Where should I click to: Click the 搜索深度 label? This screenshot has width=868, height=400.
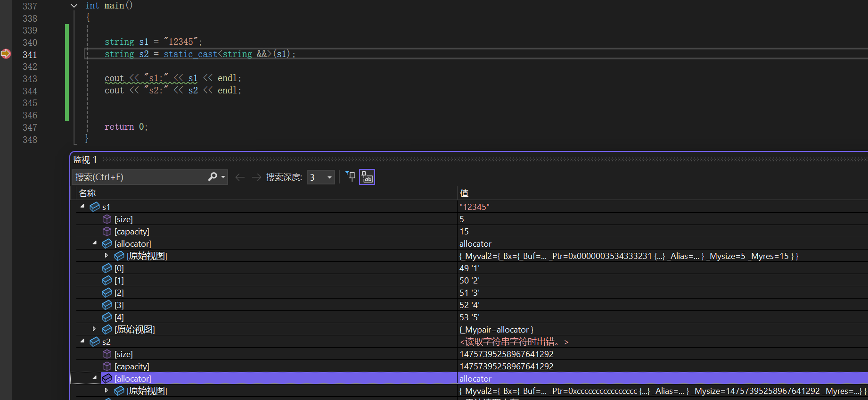pyautogui.click(x=284, y=177)
